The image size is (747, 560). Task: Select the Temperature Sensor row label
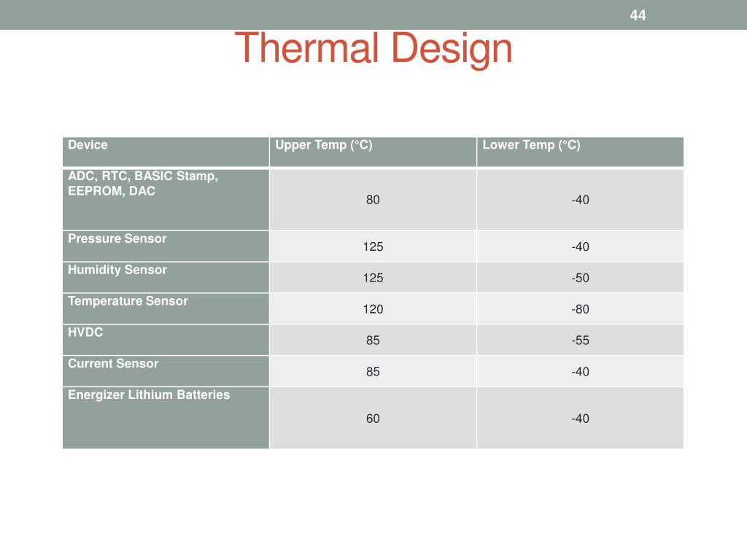[128, 301]
